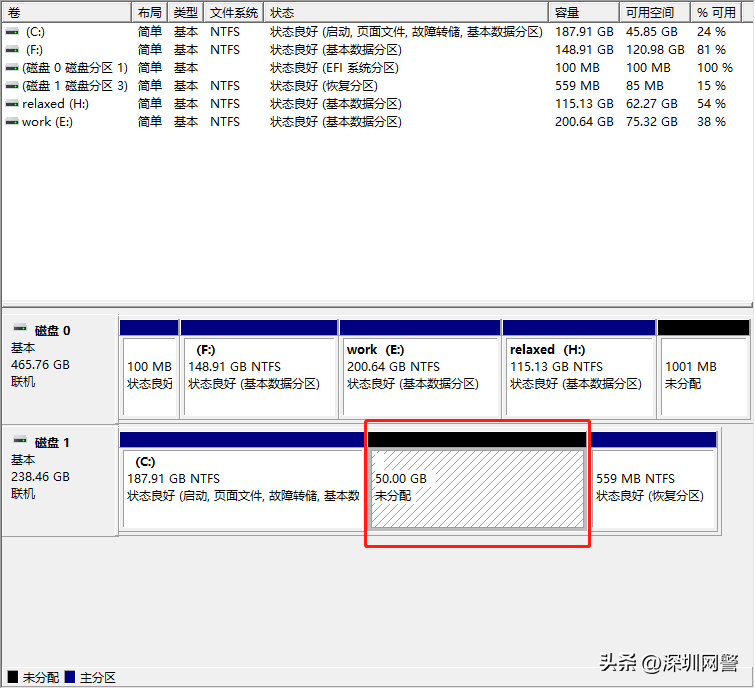Click the blue 主分区 legend swatch
755x689 pixels.
tap(70, 676)
